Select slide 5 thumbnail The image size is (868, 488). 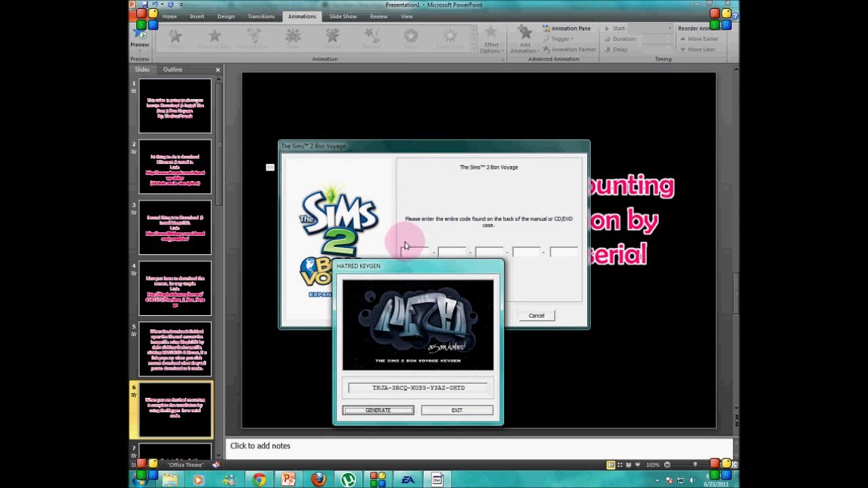(175, 349)
